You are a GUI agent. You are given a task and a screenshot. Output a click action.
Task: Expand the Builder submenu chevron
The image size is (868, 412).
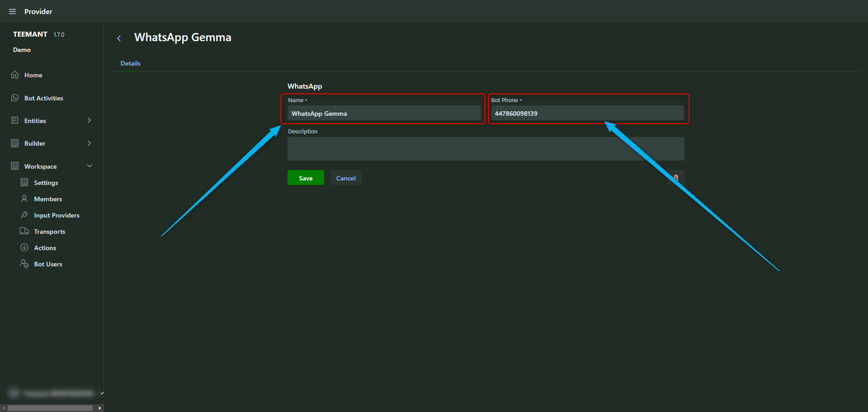coord(89,143)
